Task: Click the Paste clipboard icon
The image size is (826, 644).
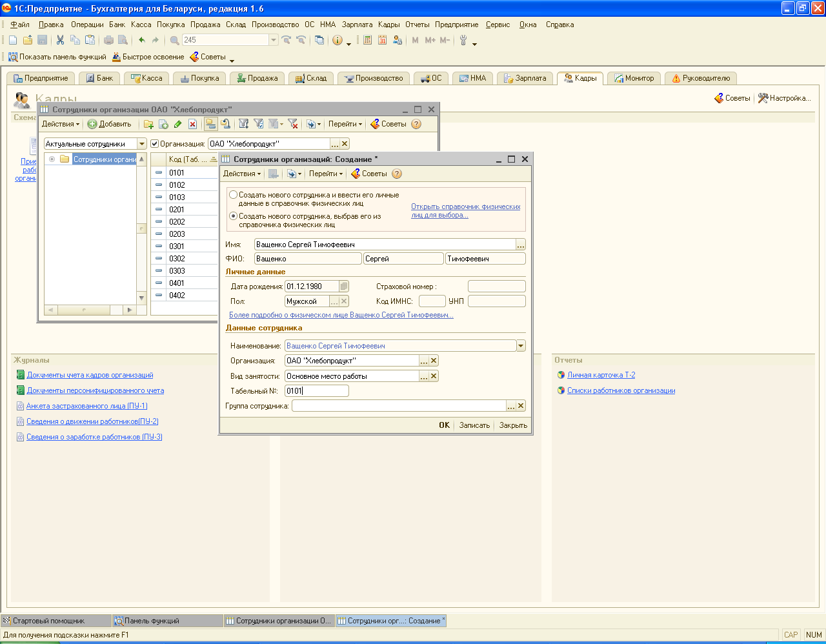Action: point(90,40)
